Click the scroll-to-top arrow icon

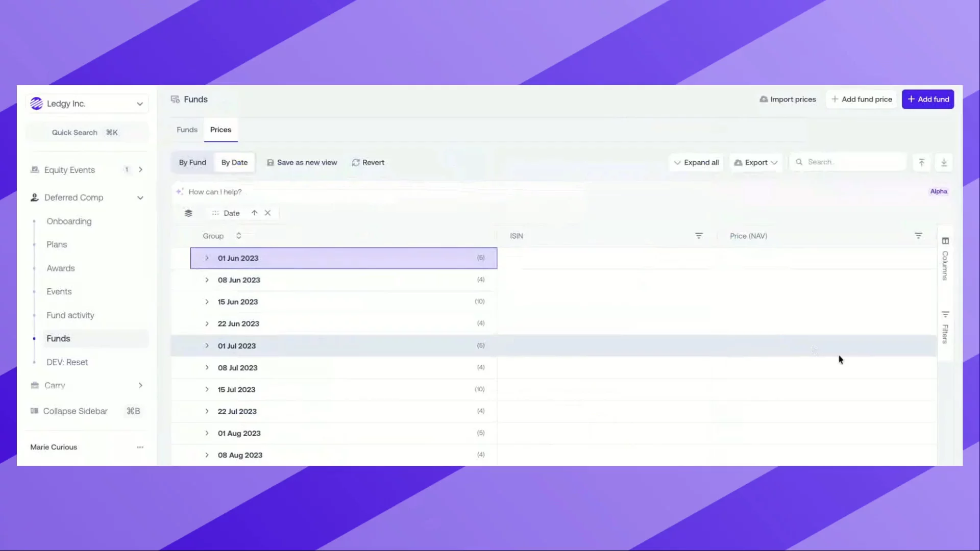pyautogui.click(x=921, y=162)
